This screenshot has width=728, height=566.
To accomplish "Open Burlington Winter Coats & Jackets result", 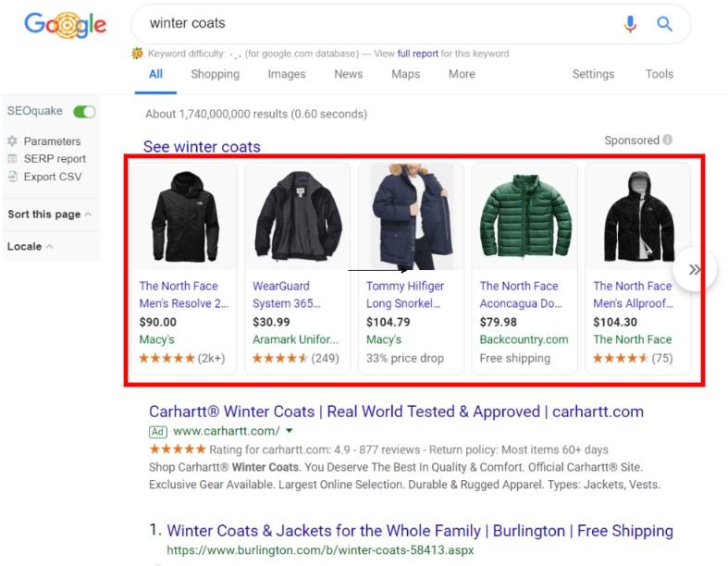I will point(419,531).
